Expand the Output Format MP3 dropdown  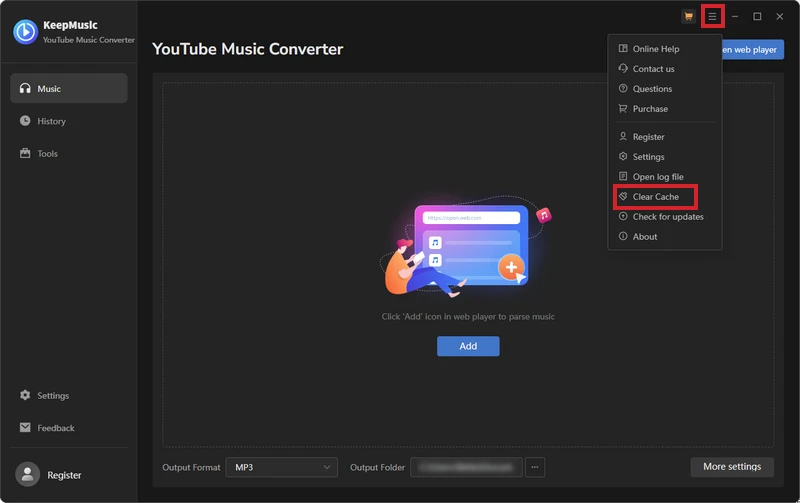281,467
